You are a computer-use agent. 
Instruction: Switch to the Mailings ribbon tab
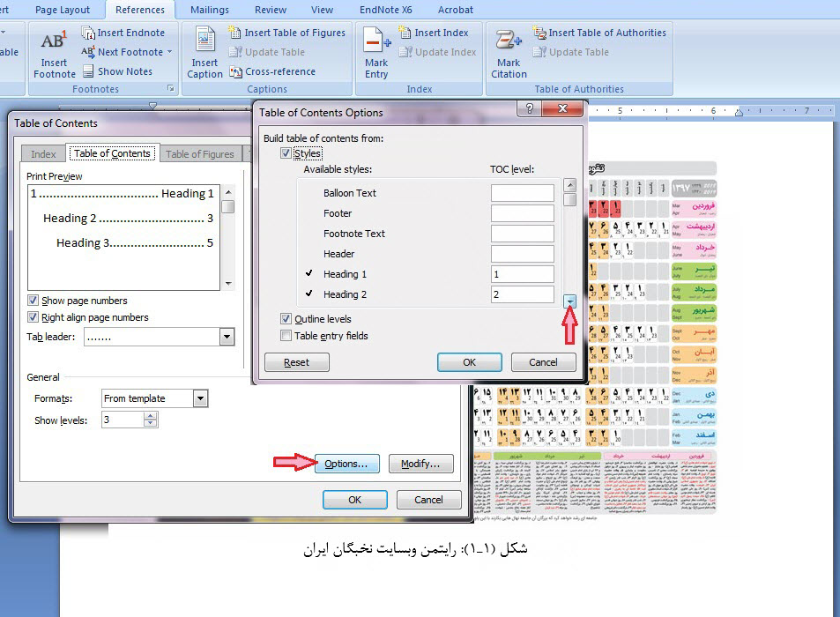pyautogui.click(x=209, y=10)
